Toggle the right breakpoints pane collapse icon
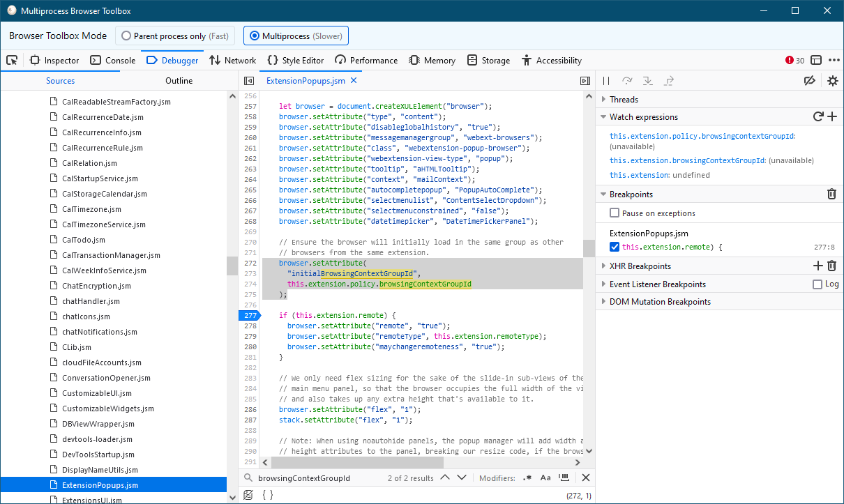This screenshot has height=504, width=844. tap(585, 81)
